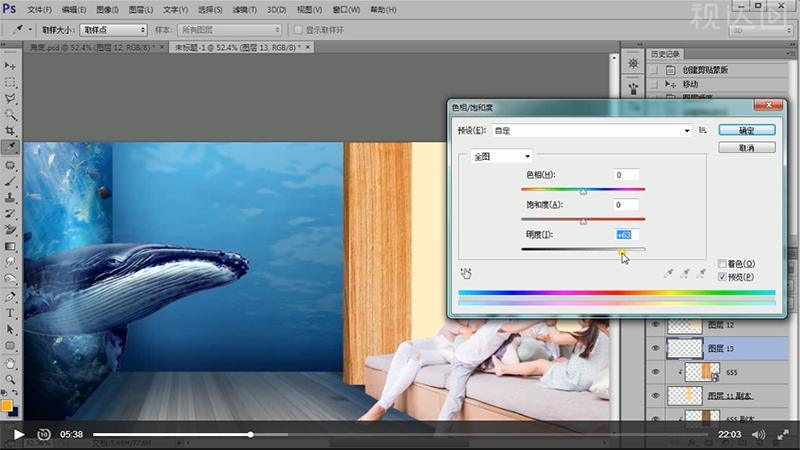Enable the 着色 colorize checkbox

pyautogui.click(x=722, y=264)
